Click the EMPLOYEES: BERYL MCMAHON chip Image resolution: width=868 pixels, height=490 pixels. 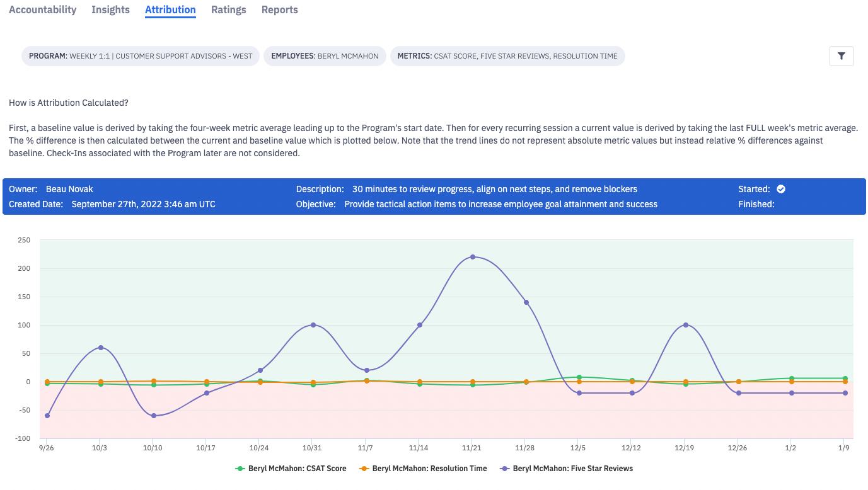pos(325,56)
